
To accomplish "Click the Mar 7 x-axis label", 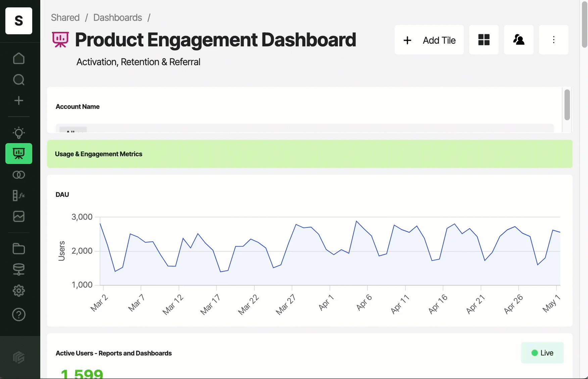I will 136,303.
